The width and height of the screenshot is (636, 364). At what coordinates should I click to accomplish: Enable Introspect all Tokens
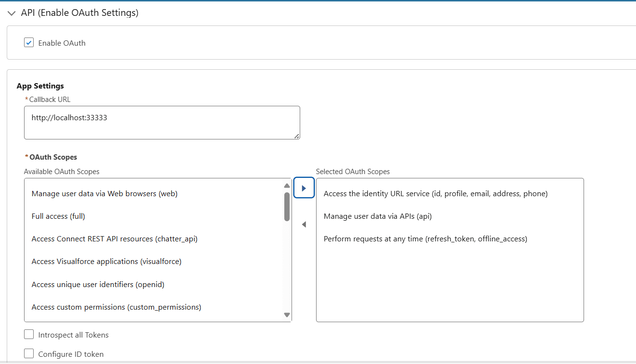[x=29, y=334]
